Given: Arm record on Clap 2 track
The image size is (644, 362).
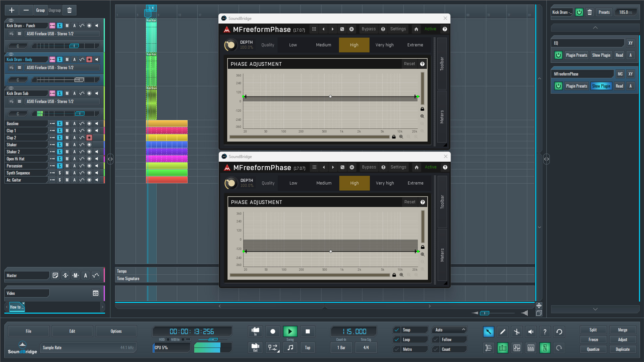Looking at the screenshot, I should click(x=89, y=138).
